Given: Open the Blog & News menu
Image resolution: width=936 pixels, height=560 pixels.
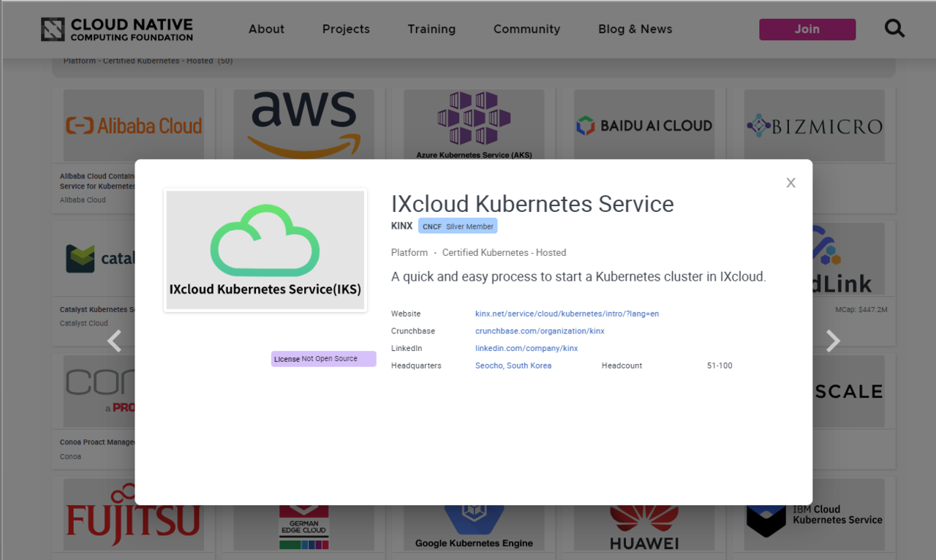Looking at the screenshot, I should tap(635, 29).
